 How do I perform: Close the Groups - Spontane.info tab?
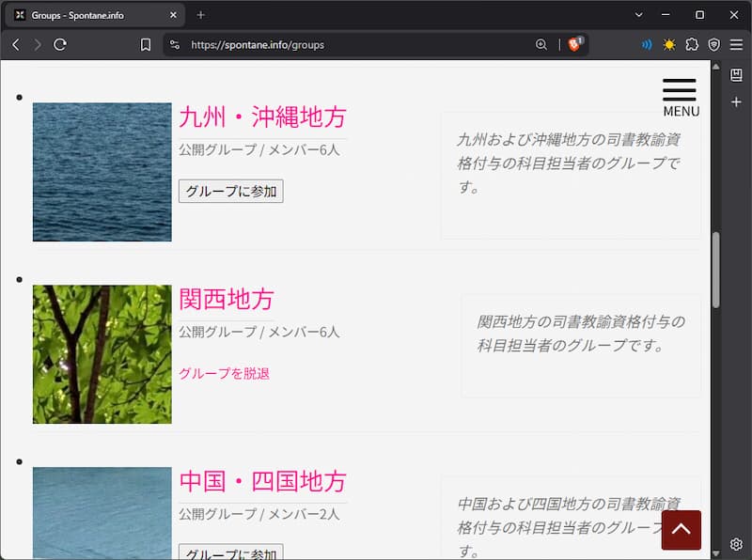[173, 15]
